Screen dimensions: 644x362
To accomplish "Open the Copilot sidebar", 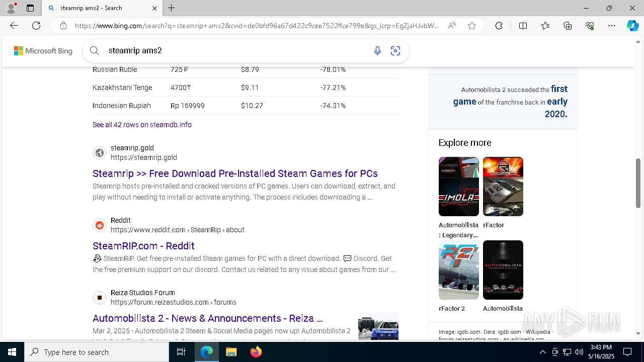I will [632, 26].
